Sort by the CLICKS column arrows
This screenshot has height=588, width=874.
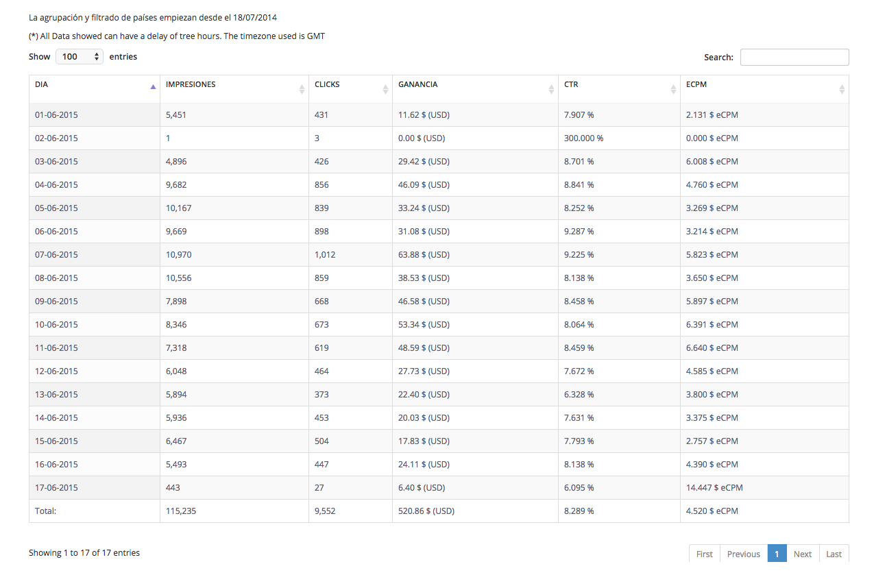coord(385,89)
